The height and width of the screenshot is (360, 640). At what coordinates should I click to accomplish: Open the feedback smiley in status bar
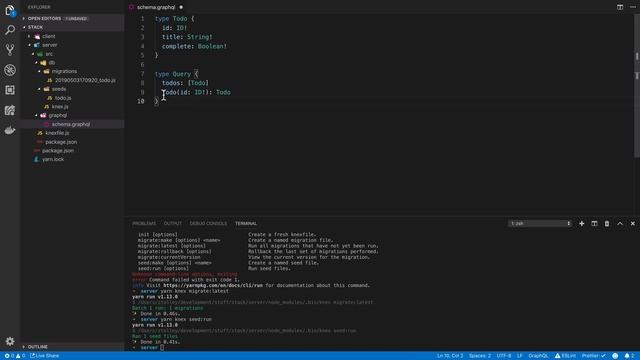615,356
